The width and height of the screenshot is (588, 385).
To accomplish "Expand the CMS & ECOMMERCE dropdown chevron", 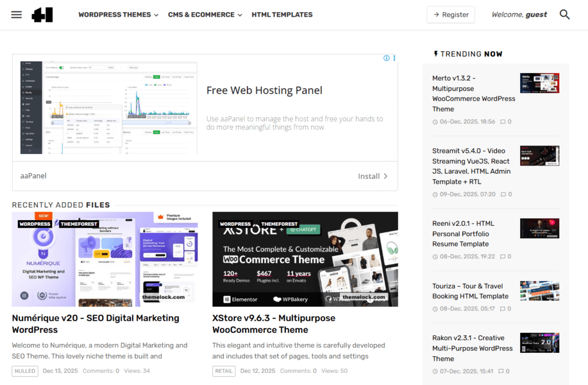I will point(239,14).
